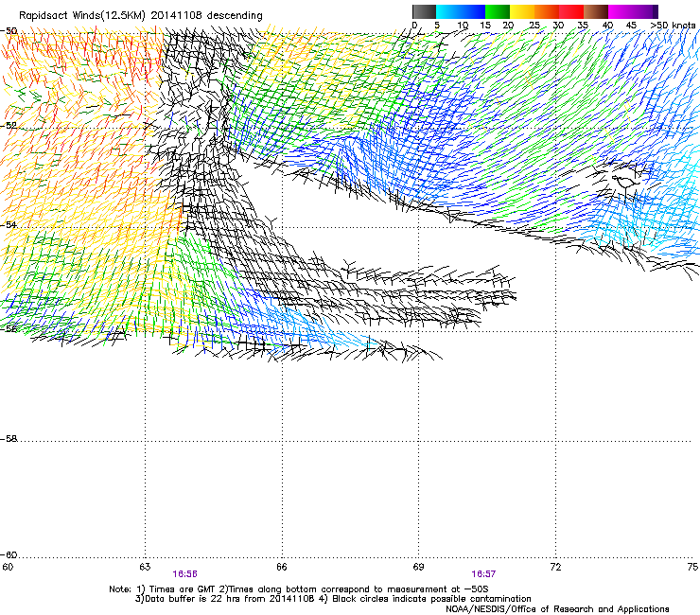Click the "66" longitude label

(x=282, y=567)
